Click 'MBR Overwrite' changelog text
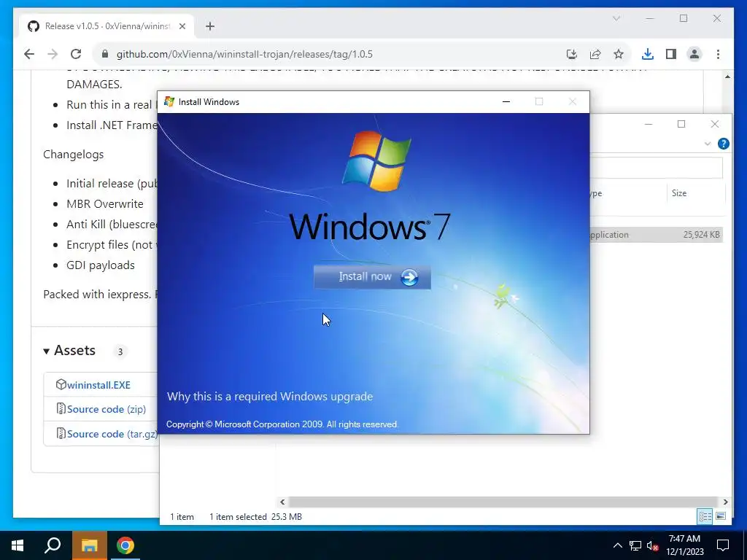The width and height of the screenshot is (747, 560). (x=105, y=204)
